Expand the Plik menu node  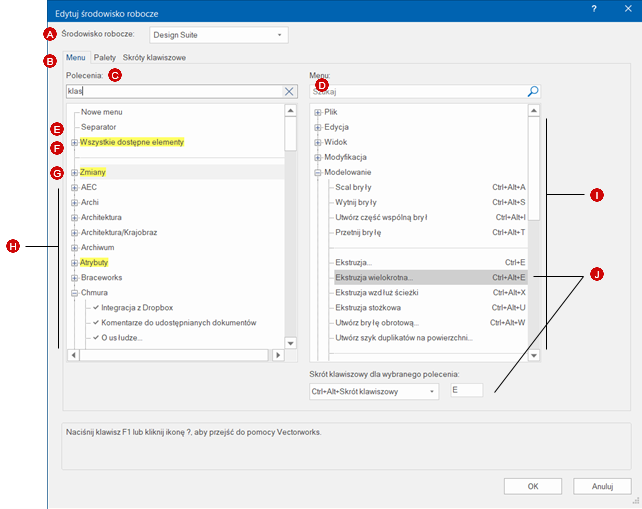pos(318,112)
